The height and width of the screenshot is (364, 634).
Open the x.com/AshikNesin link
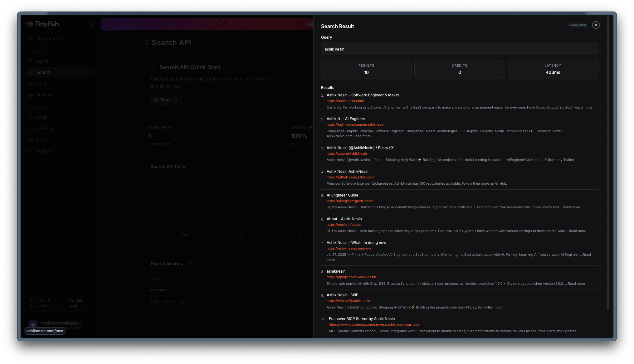[x=347, y=153]
